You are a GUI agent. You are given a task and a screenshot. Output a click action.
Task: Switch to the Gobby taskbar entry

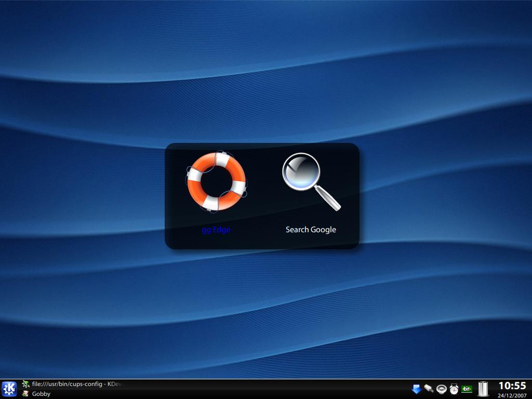pos(36,394)
